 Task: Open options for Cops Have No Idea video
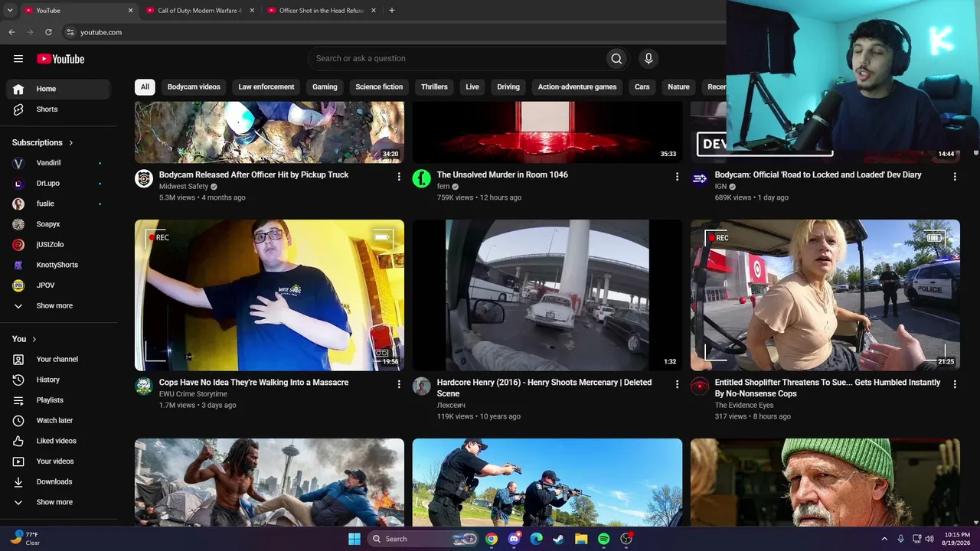[399, 384]
